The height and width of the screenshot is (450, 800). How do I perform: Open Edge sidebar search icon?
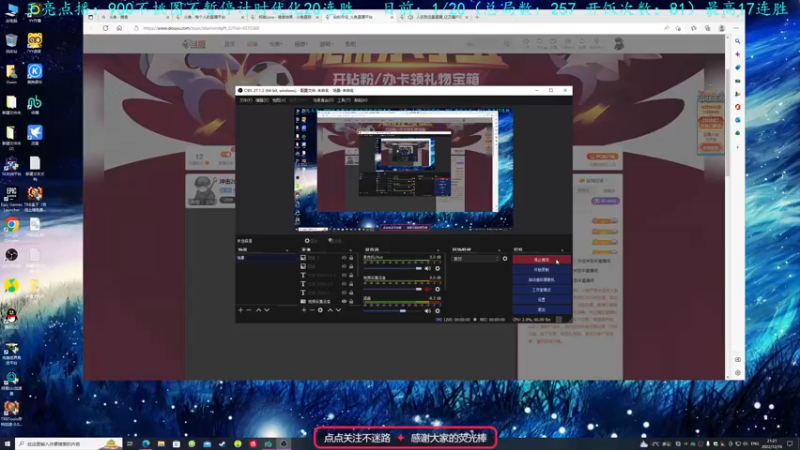point(737,41)
